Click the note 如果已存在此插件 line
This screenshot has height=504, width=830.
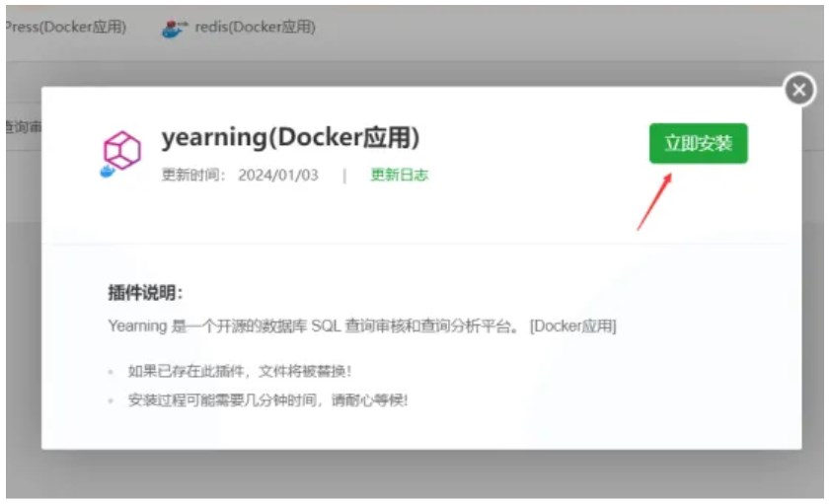click(239, 371)
